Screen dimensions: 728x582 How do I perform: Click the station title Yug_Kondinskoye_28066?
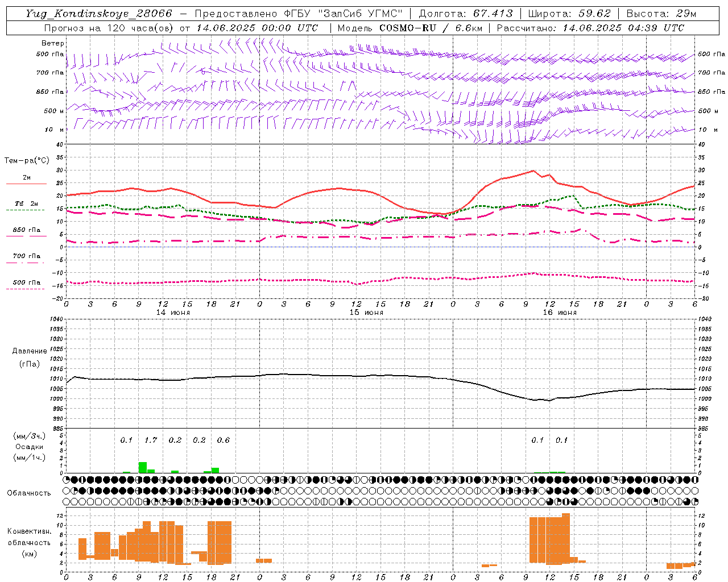point(98,14)
